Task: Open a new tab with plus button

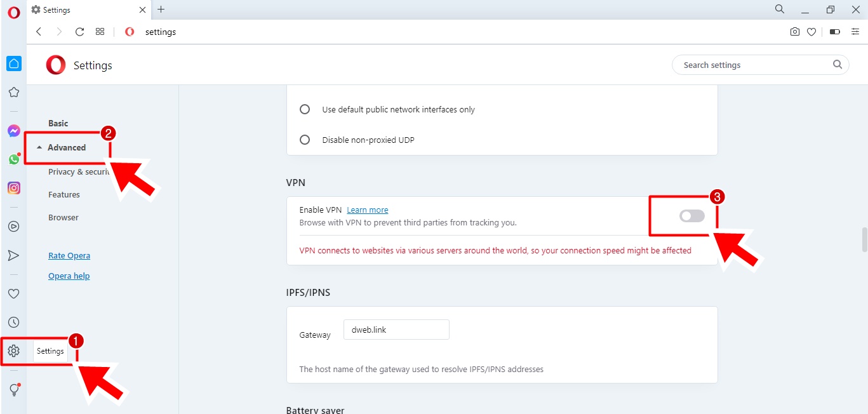Action: pyautogui.click(x=161, y=10)
